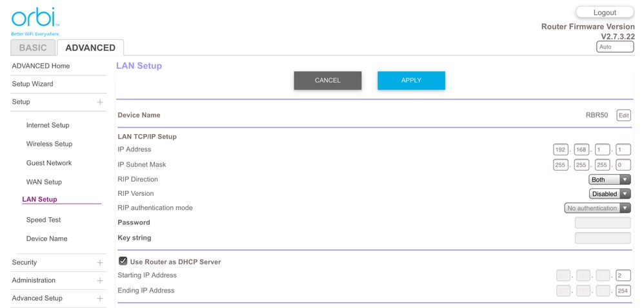Expand the Setup section plus icon
Screen dimensions: 644x308
[x=100, y=102]
